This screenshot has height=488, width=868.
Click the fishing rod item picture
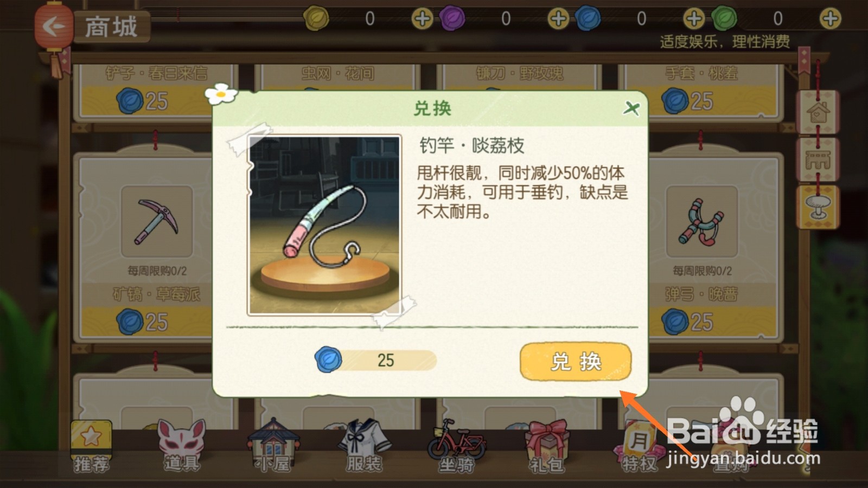click(324, 225)
